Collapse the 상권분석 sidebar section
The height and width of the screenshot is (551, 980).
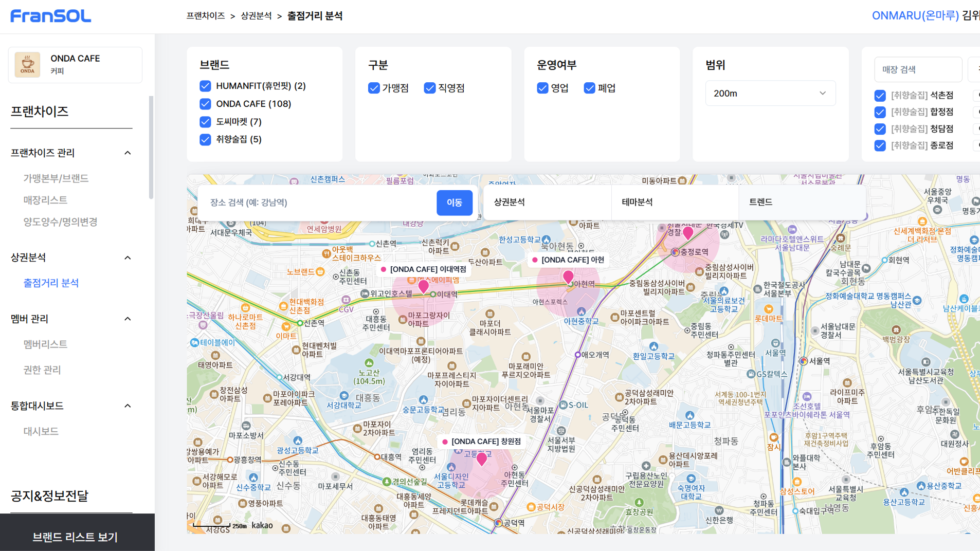click(128, 258)
